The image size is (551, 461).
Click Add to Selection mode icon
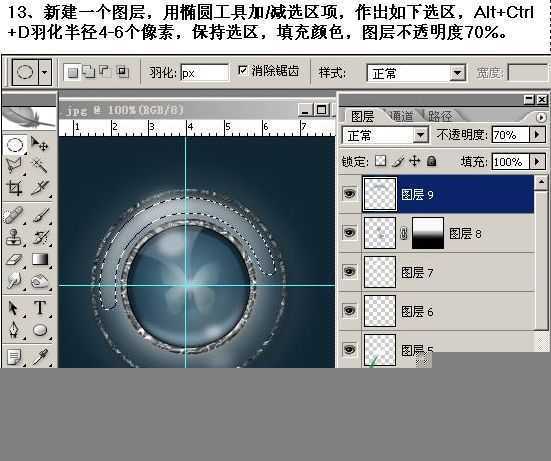(89, 72)
